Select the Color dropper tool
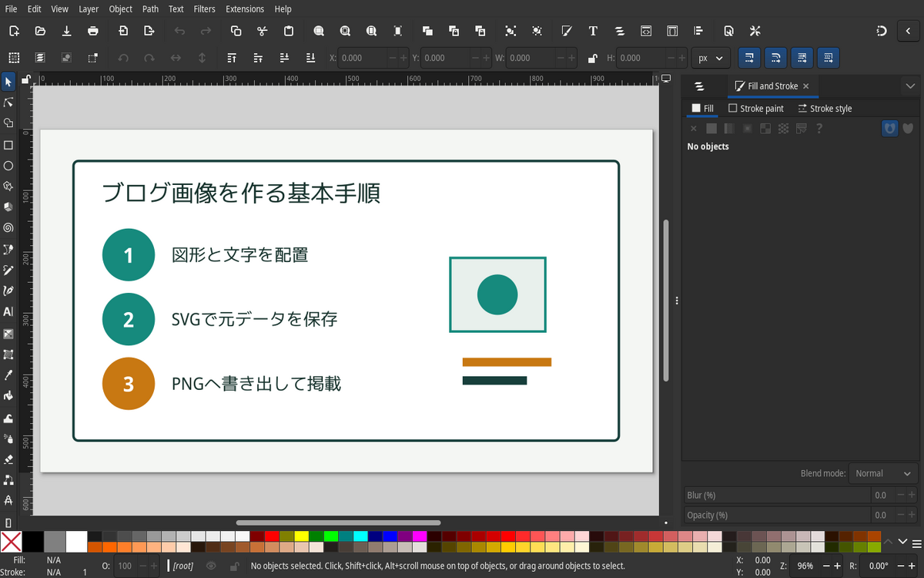This screenshot has height=578, width=924. click(8, 375)
